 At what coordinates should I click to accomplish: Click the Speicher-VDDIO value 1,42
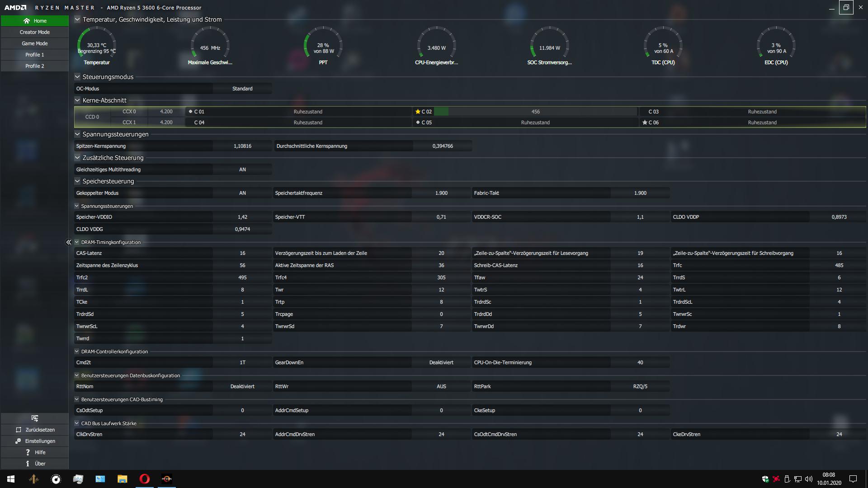click(x=242, y=217)
